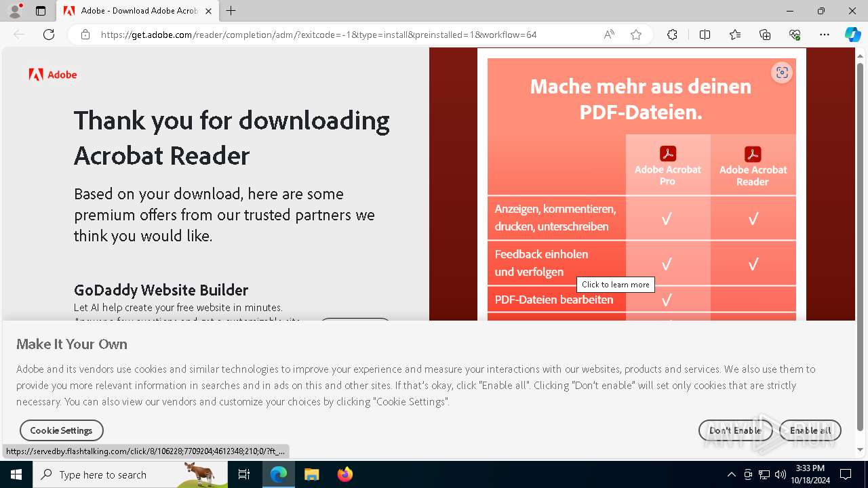
Task: Close the Adobe download tab
Action: tap(208, 11)
